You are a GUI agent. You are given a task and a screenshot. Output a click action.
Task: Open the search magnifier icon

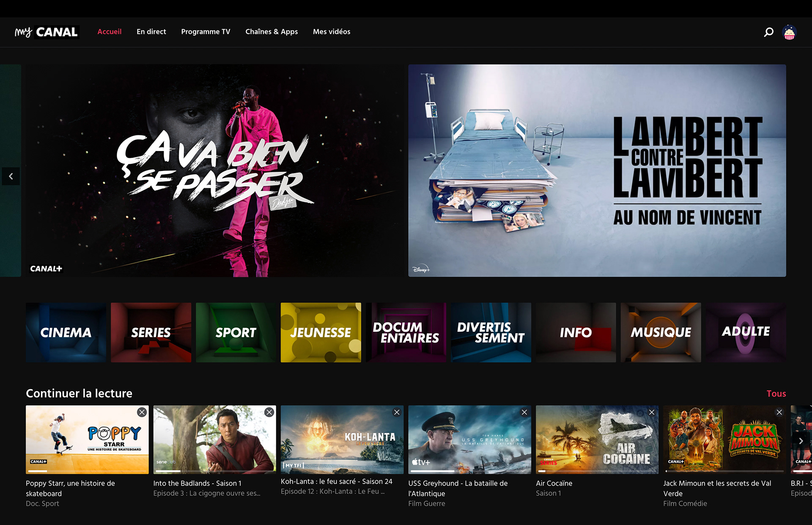click(x=768, y=32)
